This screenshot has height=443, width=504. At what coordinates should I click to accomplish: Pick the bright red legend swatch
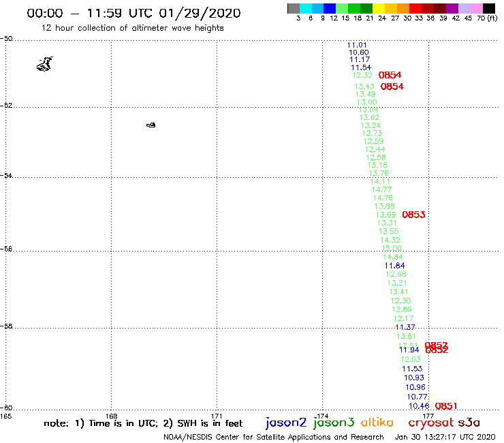click(x=415, y=9)
